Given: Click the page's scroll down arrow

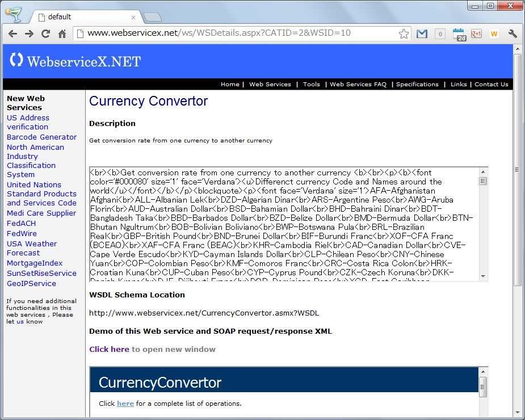Looking at the screenshot, I should (517, 413).
